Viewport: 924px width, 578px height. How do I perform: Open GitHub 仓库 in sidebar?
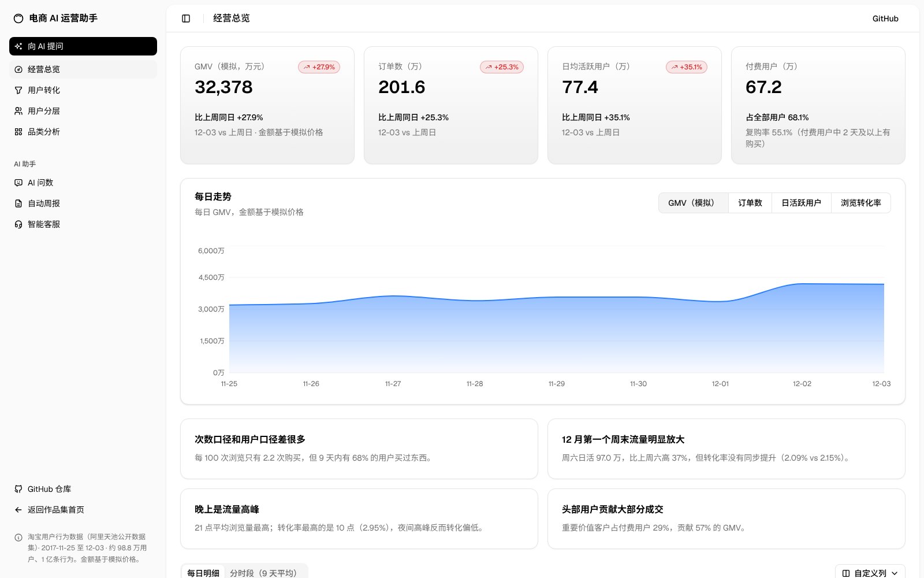83,489
